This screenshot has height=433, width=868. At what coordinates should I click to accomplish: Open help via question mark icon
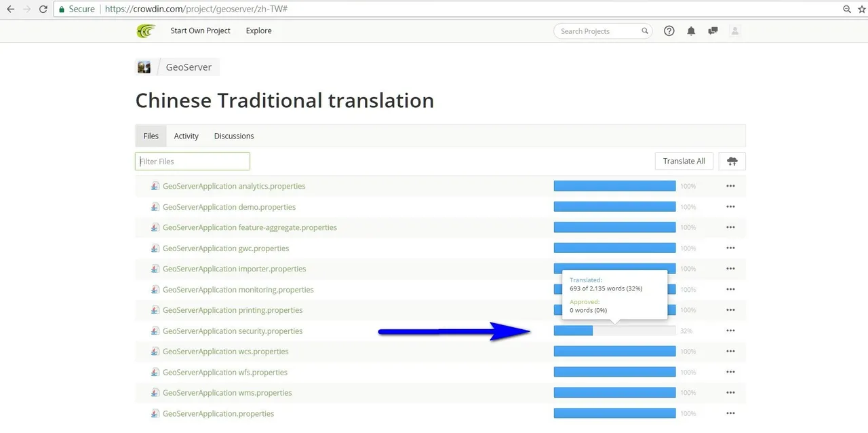click(x=669, y=31)
